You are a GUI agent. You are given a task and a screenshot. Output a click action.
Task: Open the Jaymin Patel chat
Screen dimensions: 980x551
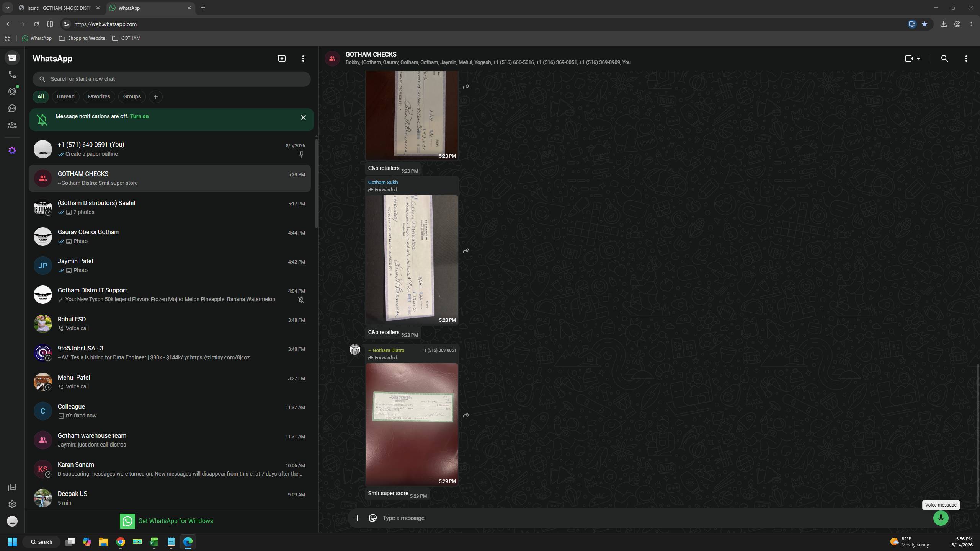click(170, 266)
